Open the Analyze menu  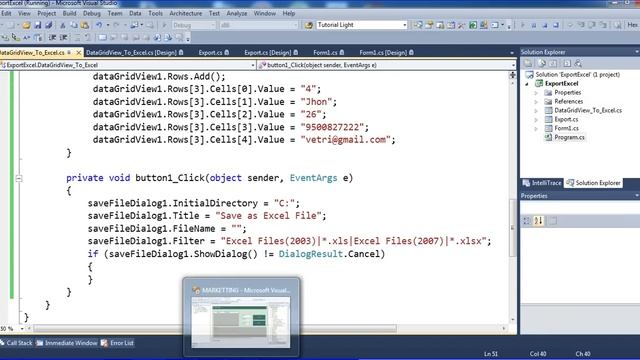237,13
